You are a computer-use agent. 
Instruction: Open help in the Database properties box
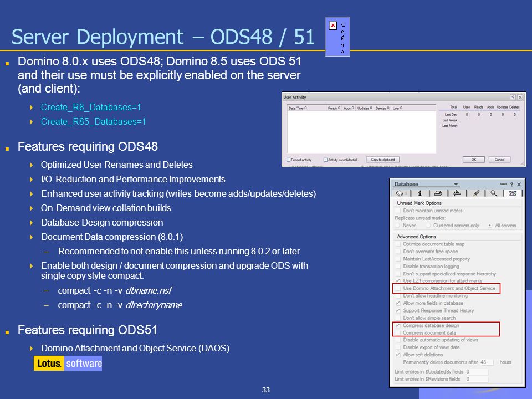pyautogui.click(x=511, y=184)
